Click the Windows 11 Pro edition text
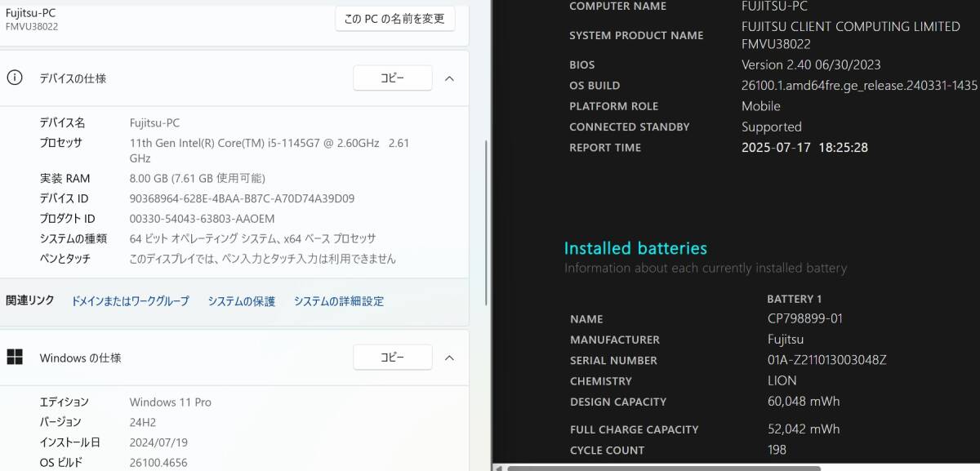 click(x=169, y=402)
